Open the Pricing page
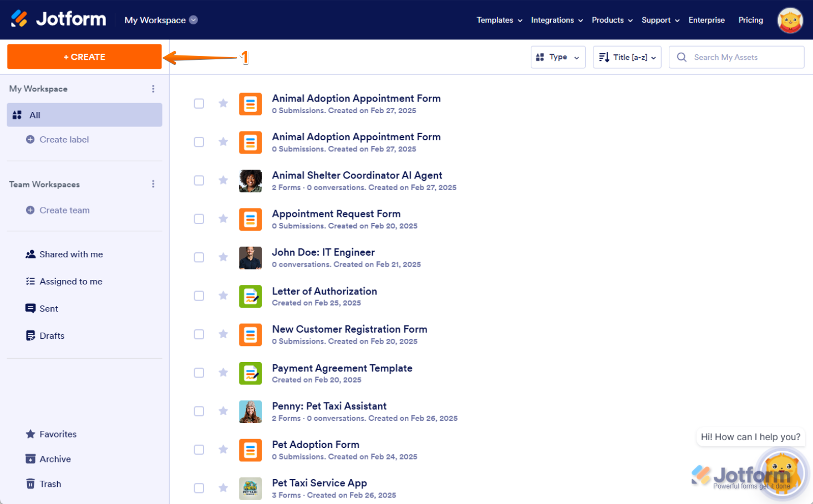Screen dimensions: 813x504 coord(750,20)
